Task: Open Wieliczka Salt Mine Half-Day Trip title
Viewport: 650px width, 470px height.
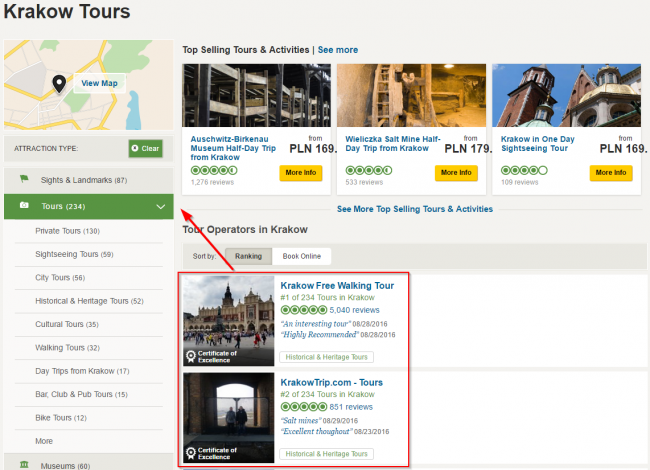Action: (393, 143)
